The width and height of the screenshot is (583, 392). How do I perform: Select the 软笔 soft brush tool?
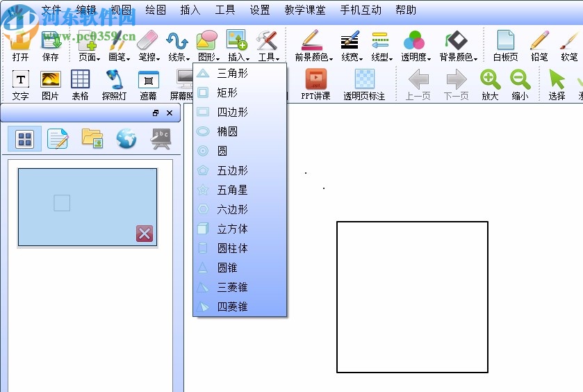[569, 46]
